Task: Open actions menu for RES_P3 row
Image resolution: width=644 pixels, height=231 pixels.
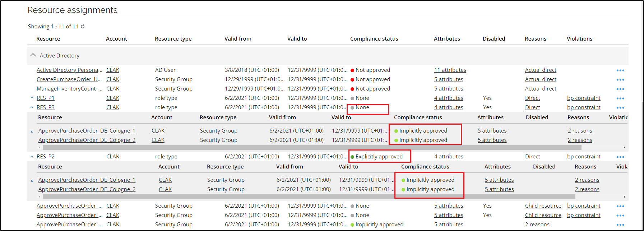Action: click(620, 108)
